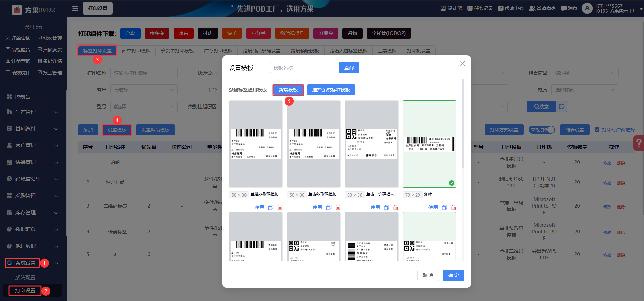Delete the 多件 template
The image size is (644, 301).
[454, 207]
